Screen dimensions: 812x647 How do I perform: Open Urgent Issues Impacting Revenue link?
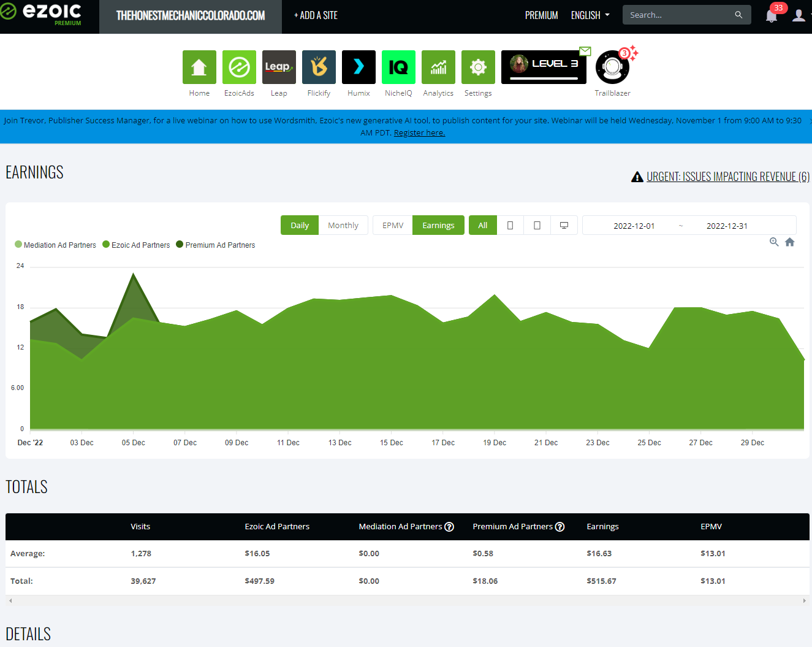[728, 177]
